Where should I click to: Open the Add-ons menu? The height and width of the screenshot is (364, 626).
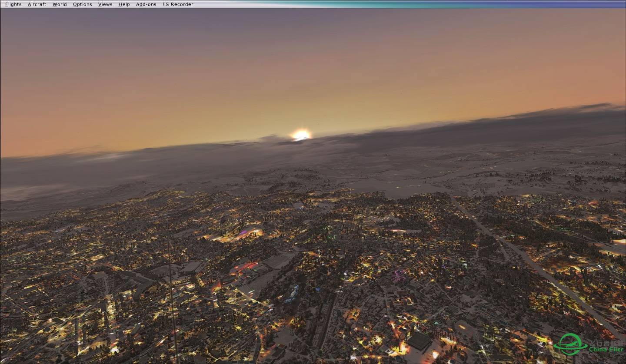coord(146,4)
